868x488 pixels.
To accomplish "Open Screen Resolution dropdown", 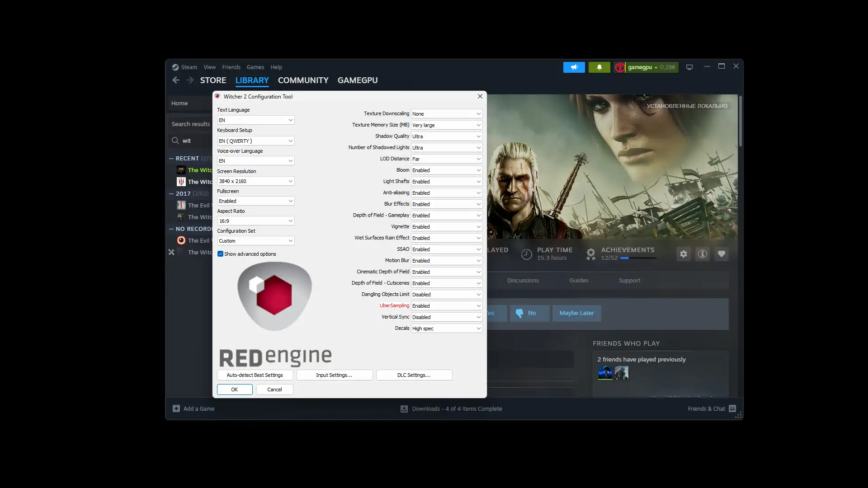I will click(x=255, y=181).
